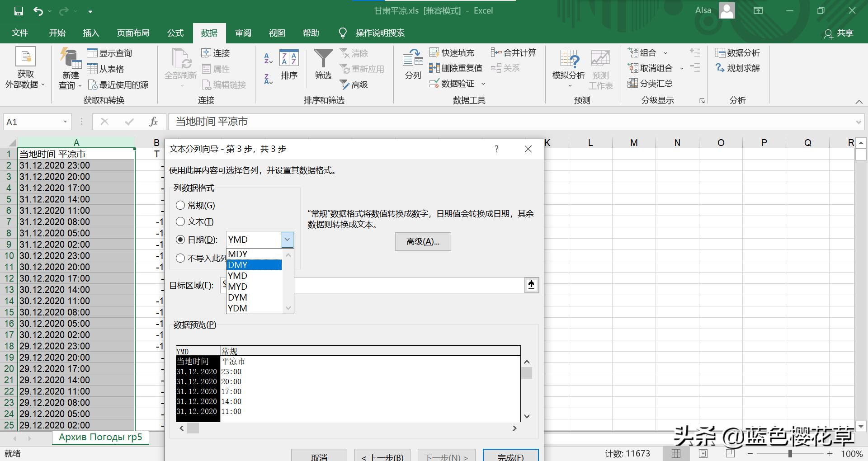Screen dimensions: 868x461
Task: Open 规划求解 (Solver) from the Analysis group
Action: point(737,68)
